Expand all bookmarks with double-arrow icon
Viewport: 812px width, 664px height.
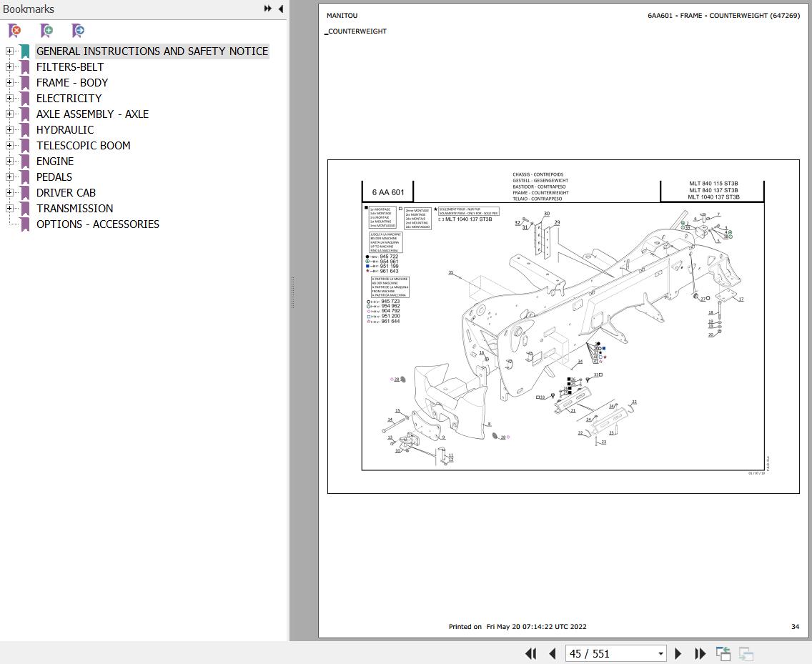tap(268, 9)
